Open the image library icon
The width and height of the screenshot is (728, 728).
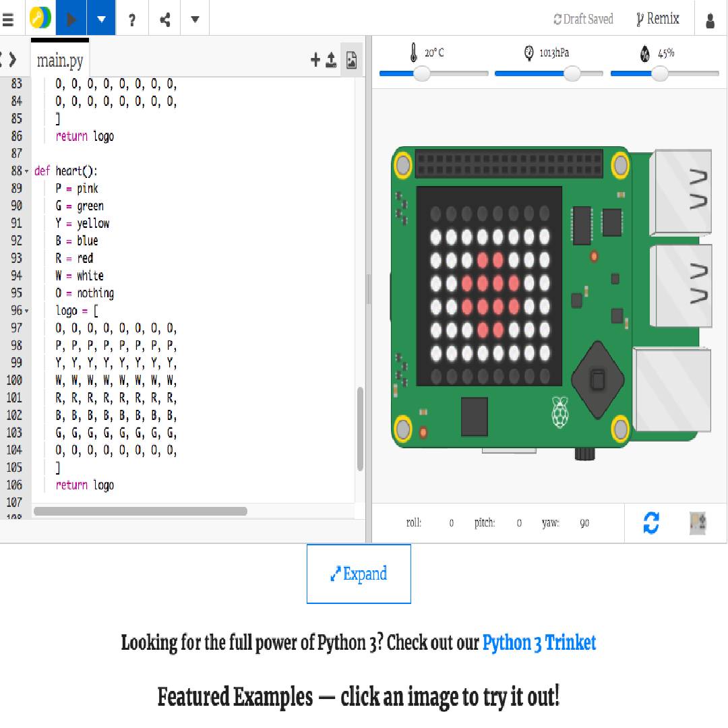[x=351, y=61]
